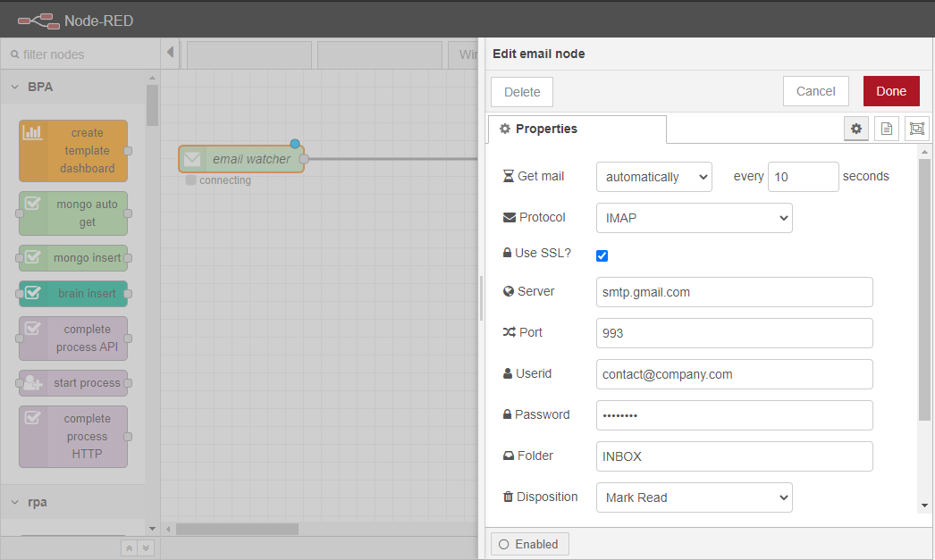This screenshot has height=560, width=935.
Task: Expand the rpa palette category
Action: click(x=72, y=502)
